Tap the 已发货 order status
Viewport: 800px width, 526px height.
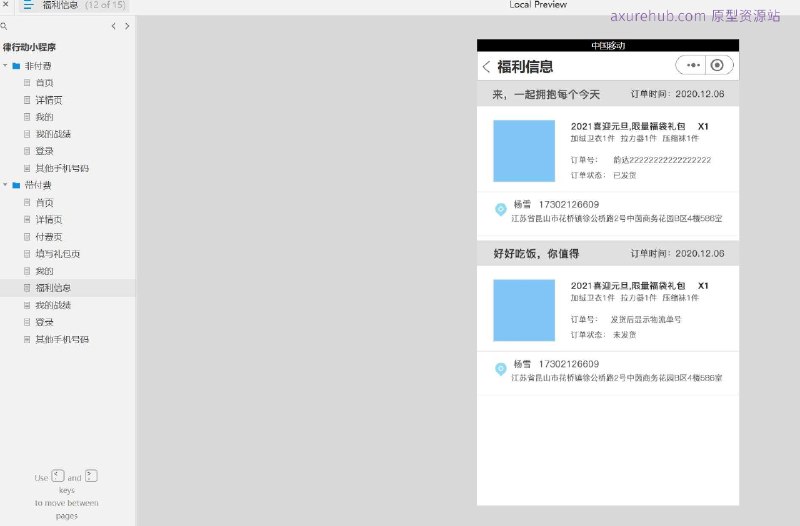tap(624, 175)
